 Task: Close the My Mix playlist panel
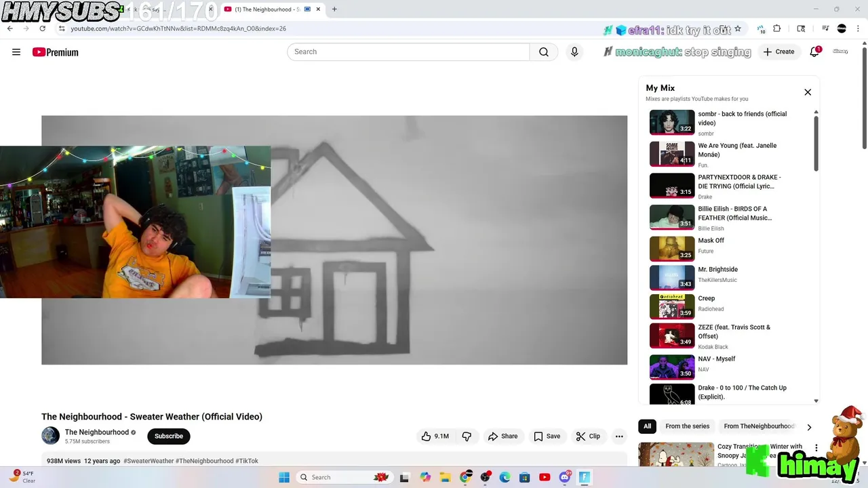point(808,92)
